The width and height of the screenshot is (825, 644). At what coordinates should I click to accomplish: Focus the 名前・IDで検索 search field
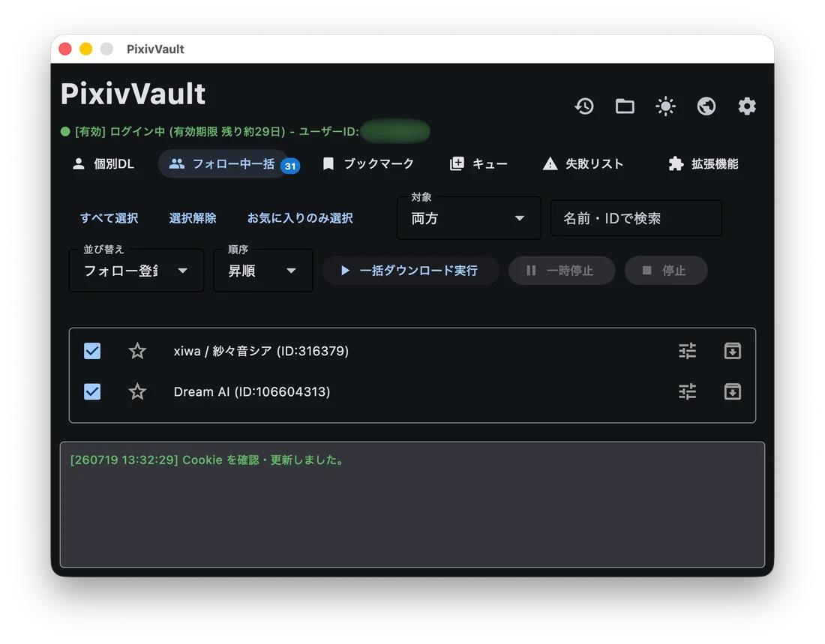[x=636, y=218]
